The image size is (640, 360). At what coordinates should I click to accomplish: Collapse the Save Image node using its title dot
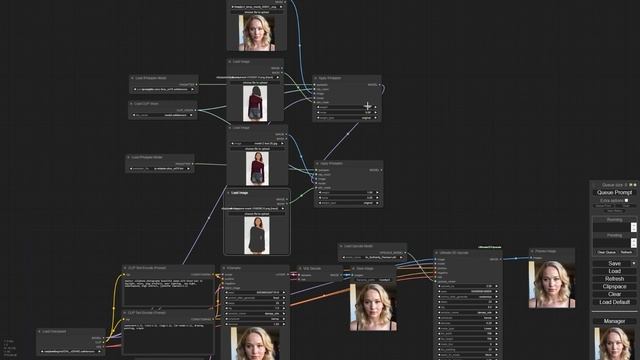353,269
